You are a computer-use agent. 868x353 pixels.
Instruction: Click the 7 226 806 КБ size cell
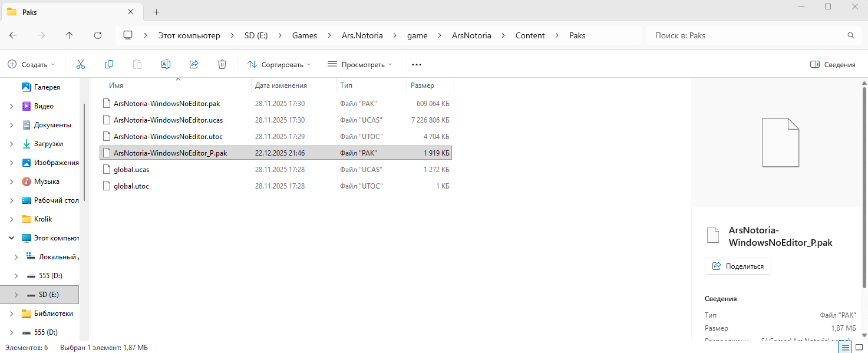[430, 120]
